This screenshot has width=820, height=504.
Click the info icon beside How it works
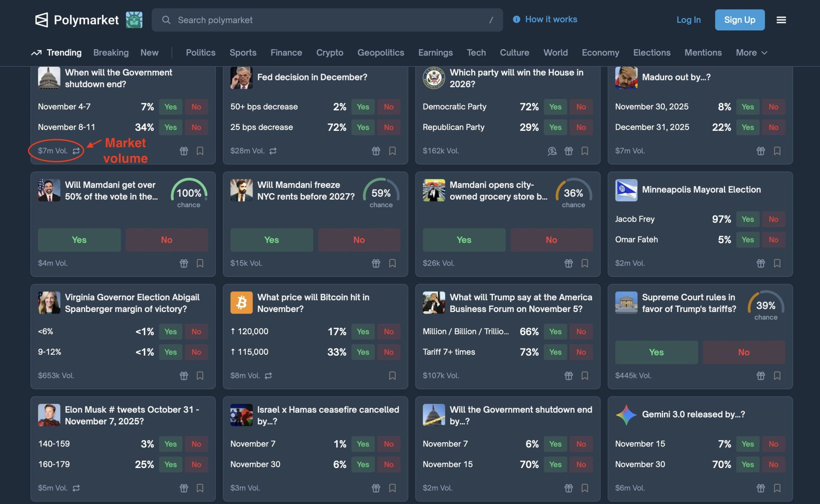point(517,19)
